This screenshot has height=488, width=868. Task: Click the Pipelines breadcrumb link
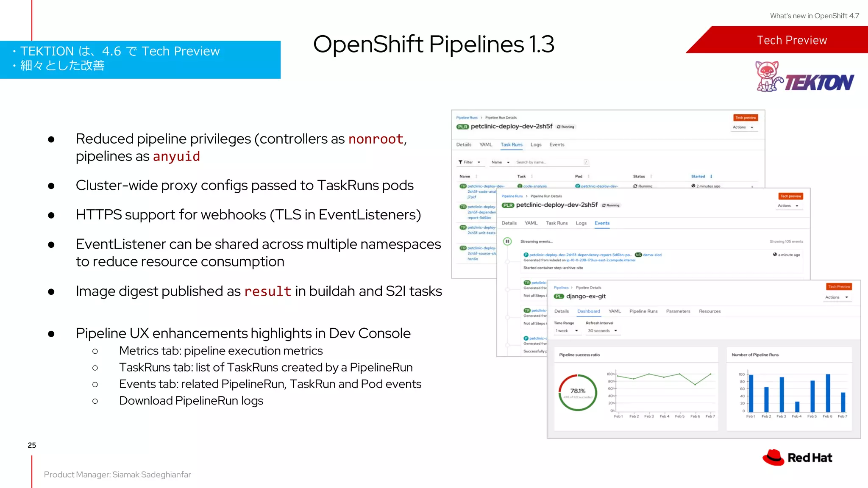coord(561,288)
